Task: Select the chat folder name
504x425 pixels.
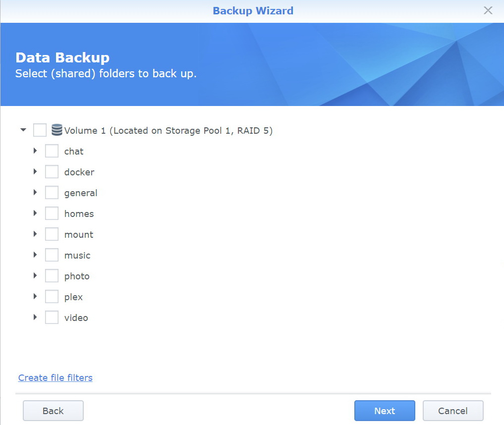Action: [x=74, y=151]
